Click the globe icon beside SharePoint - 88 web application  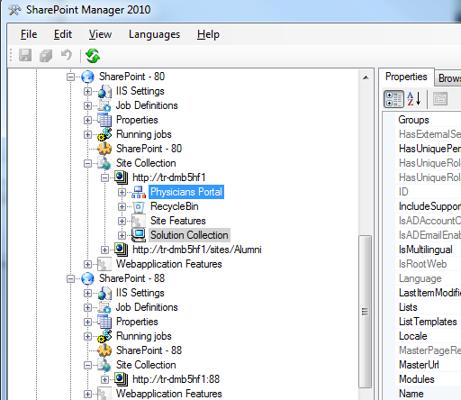[x=88, y=278]
